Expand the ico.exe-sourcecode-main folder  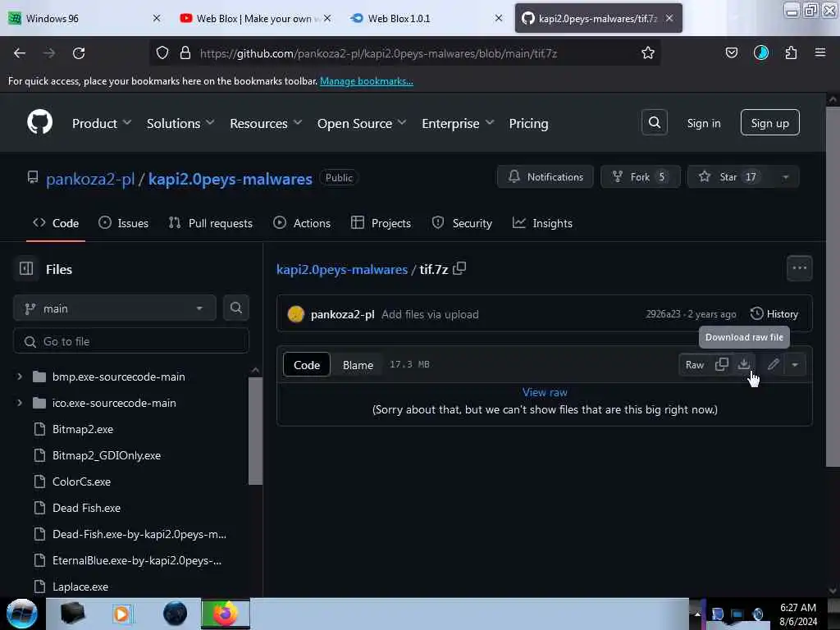tap(20, 402)
